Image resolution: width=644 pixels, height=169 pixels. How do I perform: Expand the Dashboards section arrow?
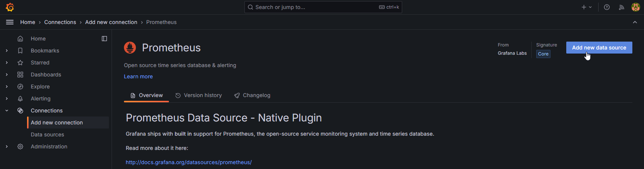7,75
